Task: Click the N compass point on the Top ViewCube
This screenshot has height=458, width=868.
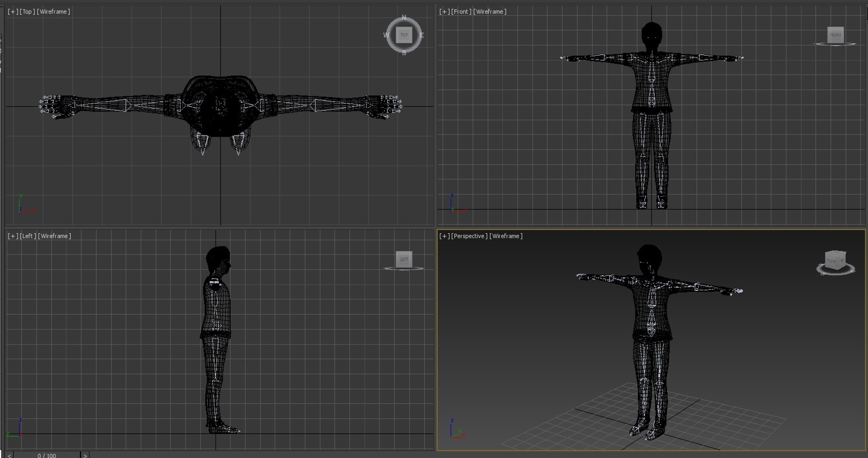Action: click(404, 18)
